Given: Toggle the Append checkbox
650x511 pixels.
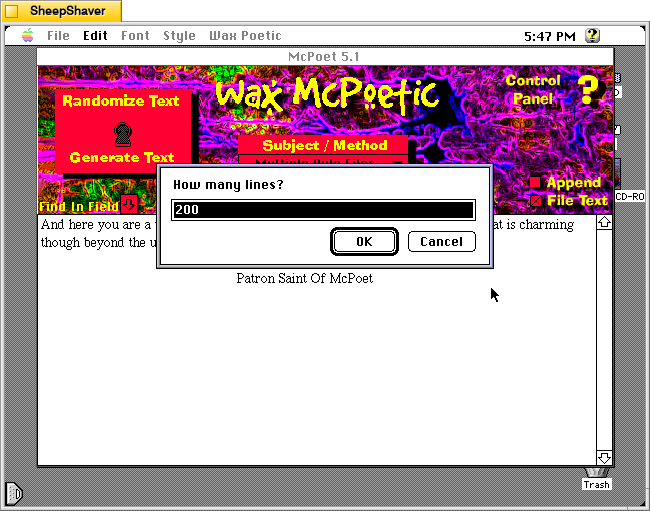Looking at the screenshot, I should pyautogui.click(x=535, y=182).
